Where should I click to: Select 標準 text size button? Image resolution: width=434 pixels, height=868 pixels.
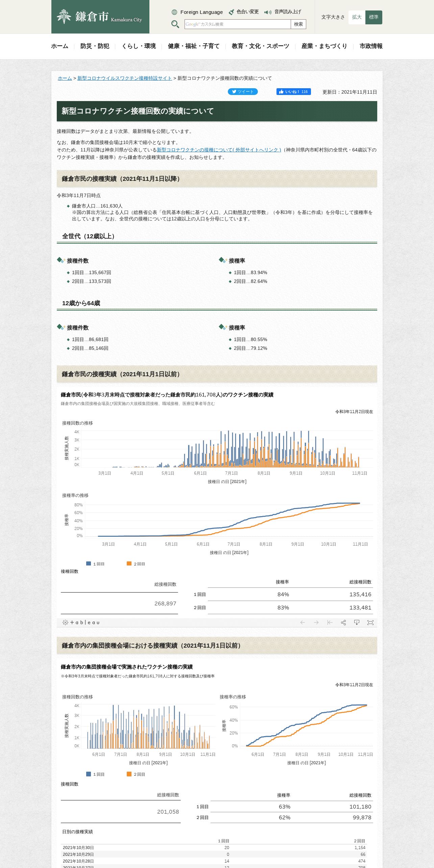tap(374, 17)
